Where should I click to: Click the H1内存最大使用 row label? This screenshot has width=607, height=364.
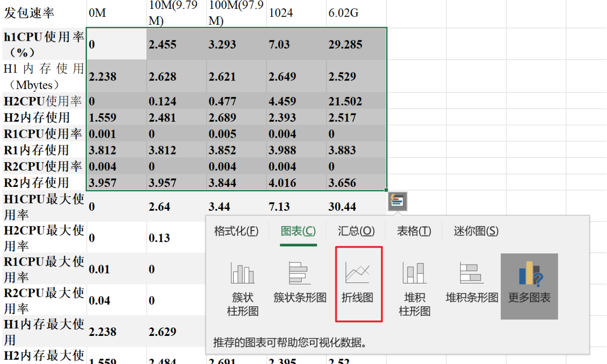(43, 332)
